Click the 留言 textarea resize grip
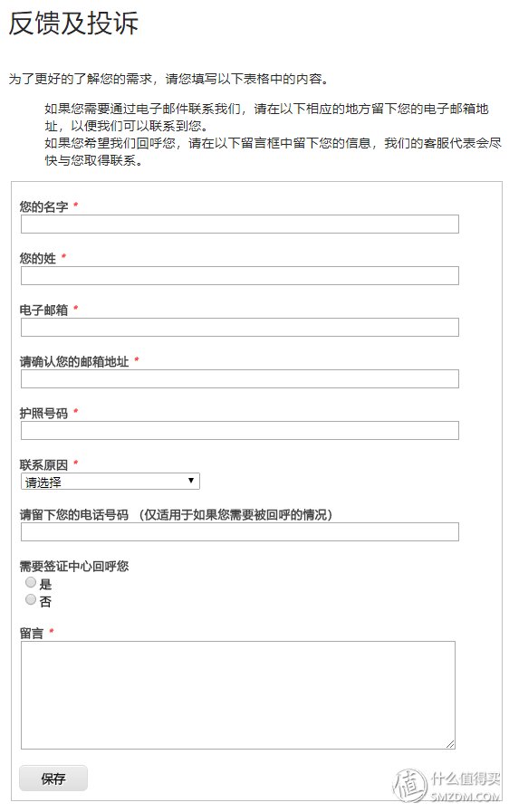The image size is (509, 812). (x=450, y=745)
